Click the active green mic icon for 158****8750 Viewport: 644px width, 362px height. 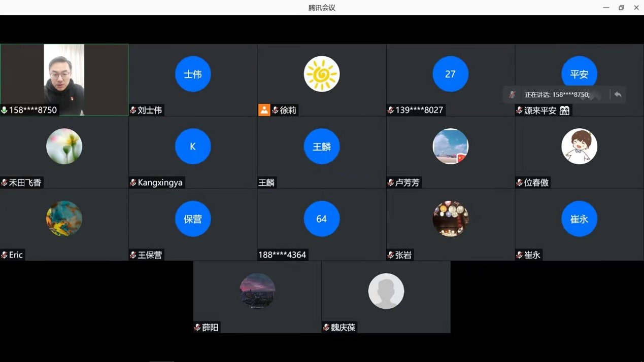click(x=5, y=110)
